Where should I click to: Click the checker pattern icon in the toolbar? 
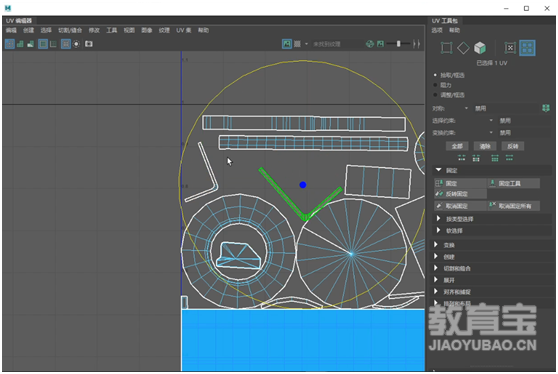297,44
